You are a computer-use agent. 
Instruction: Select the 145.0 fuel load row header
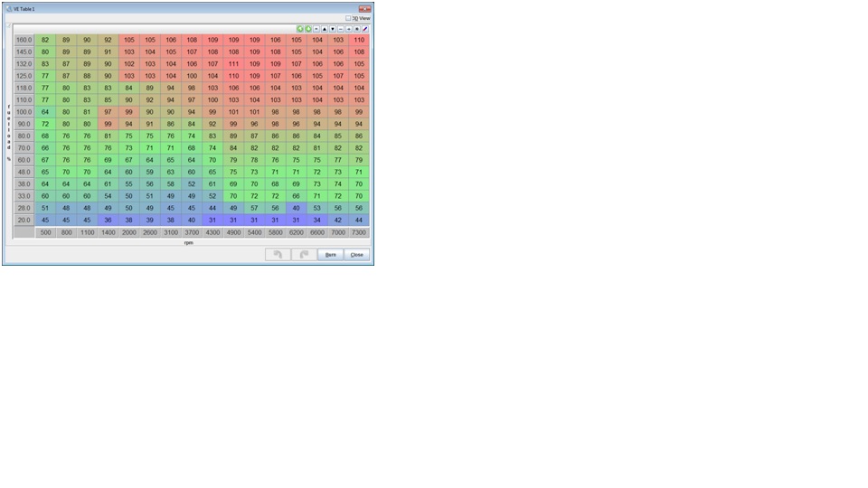point(24,52)
